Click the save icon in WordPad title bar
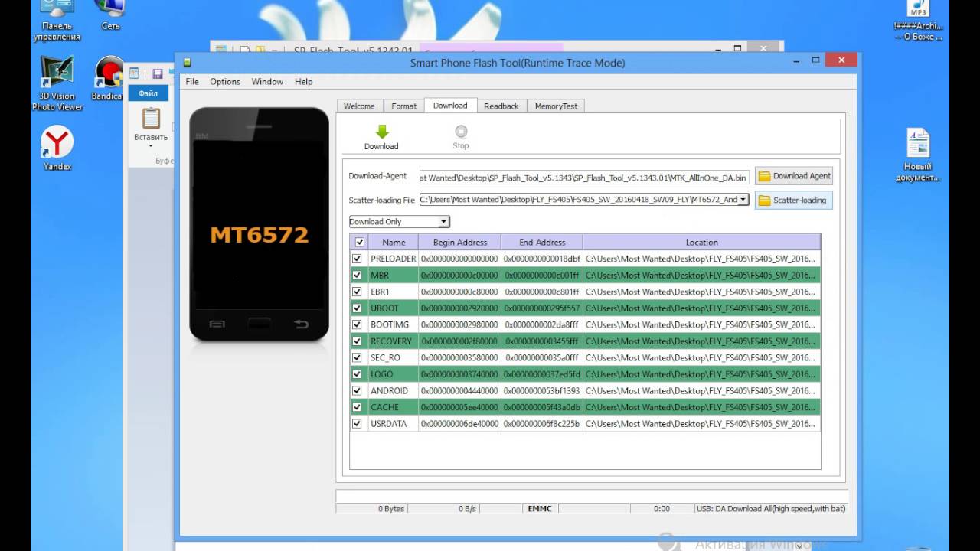980x551 pixels. [x=157, y=73]
